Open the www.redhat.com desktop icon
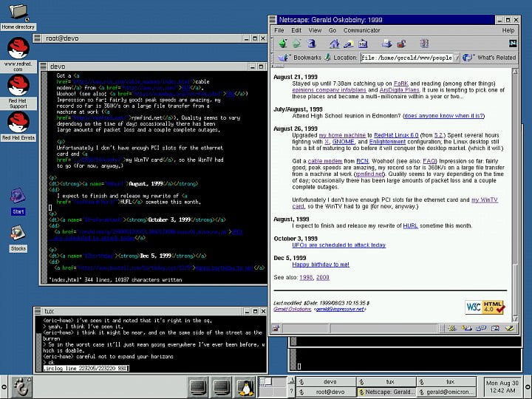532x399 pixels. pyautogui.click(x=18, y=55)
